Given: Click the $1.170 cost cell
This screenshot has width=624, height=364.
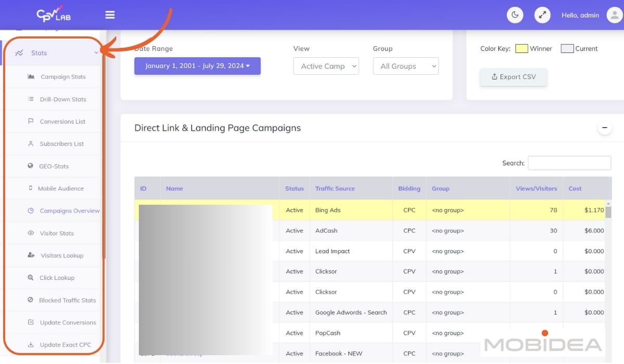Looking at the screenshot, I should (x=584, y=210).
